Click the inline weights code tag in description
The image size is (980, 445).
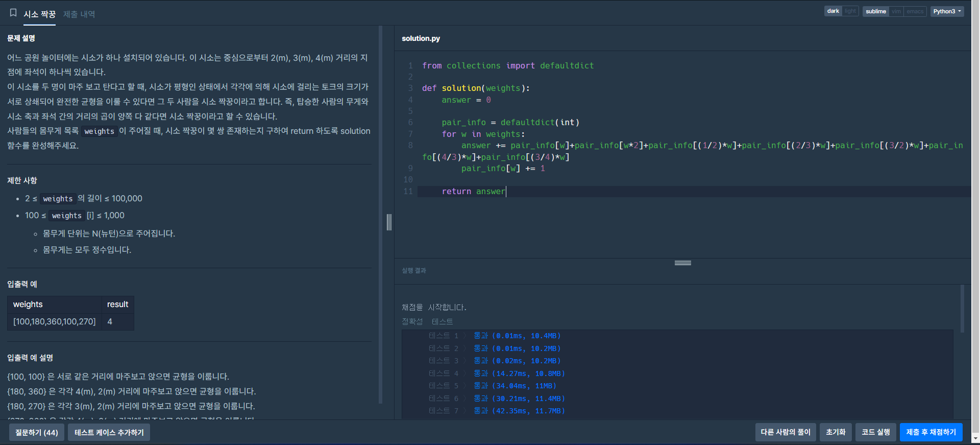tap(99, 131)
